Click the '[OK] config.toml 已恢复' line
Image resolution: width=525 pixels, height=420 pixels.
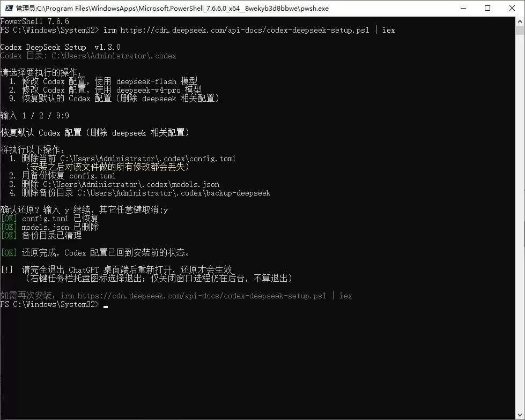(x=49, y=219)
